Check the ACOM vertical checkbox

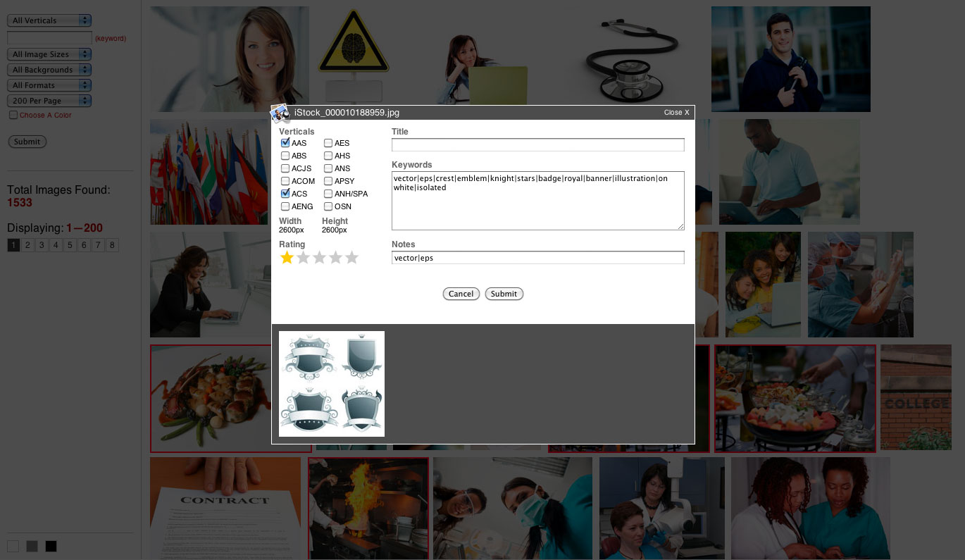point(285,181)
